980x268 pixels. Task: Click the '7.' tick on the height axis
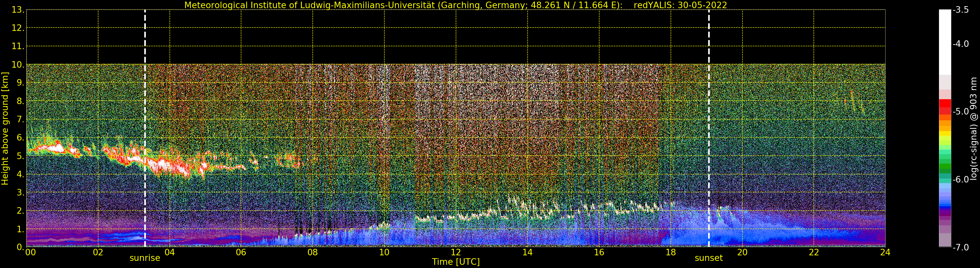pyautogui.click(x=20, y=119)
